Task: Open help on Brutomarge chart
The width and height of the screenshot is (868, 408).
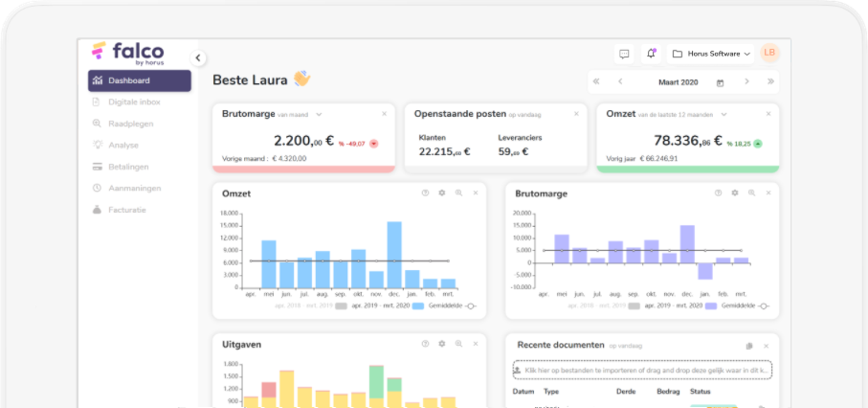Action: (x=718, y=193)
